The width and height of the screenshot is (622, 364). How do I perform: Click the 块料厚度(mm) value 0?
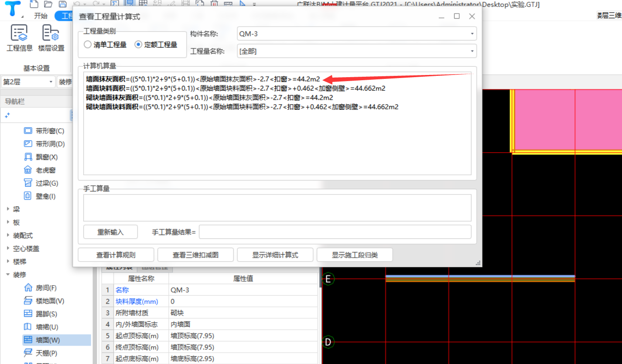coord(243,301)
